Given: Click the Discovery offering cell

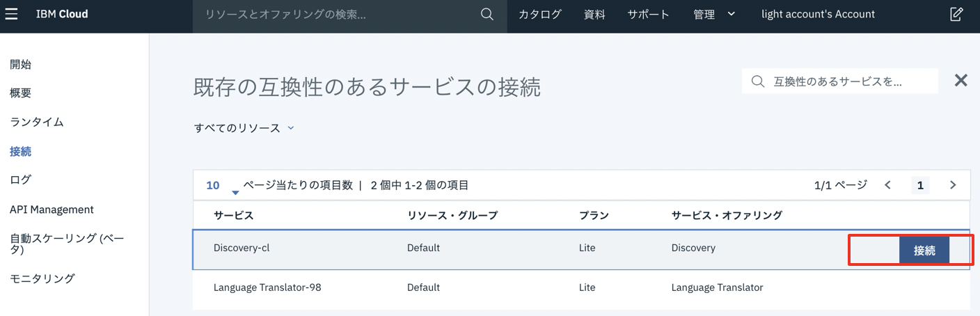Looking at the screenshot, I should click(693, 248).
